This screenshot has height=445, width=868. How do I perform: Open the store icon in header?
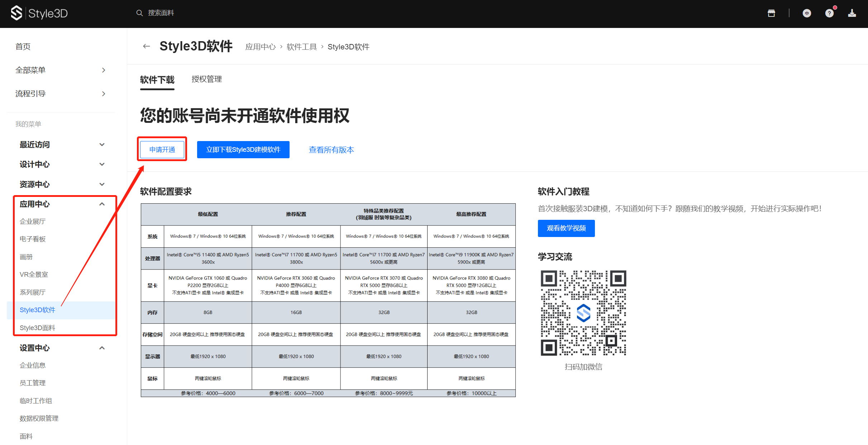pyautogui.click(x=771, y=13)
